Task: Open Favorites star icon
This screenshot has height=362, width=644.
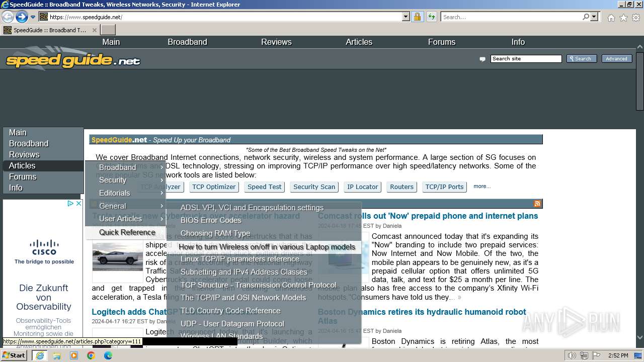Action: pos(623,18)
